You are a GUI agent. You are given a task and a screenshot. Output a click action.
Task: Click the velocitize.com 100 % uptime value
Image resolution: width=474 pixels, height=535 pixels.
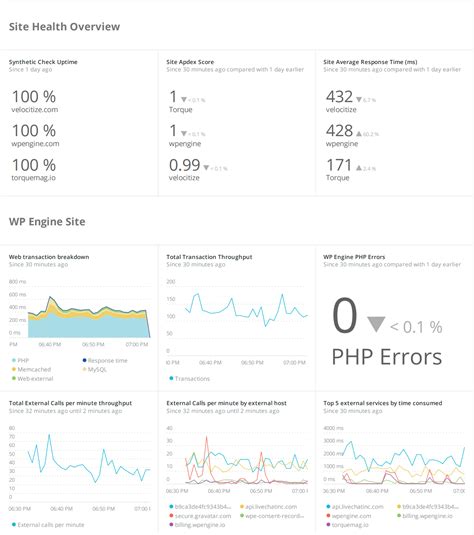(x=34, y=97)
